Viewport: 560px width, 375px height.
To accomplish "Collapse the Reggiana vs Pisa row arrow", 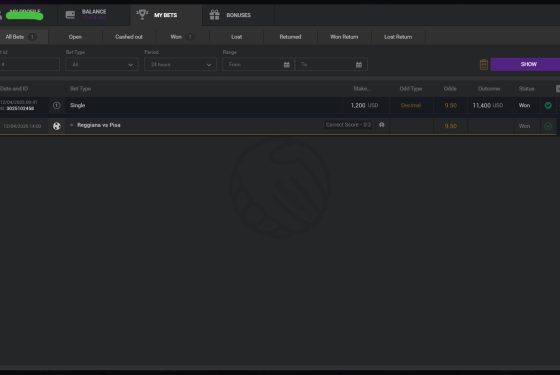I will point(71,125).
